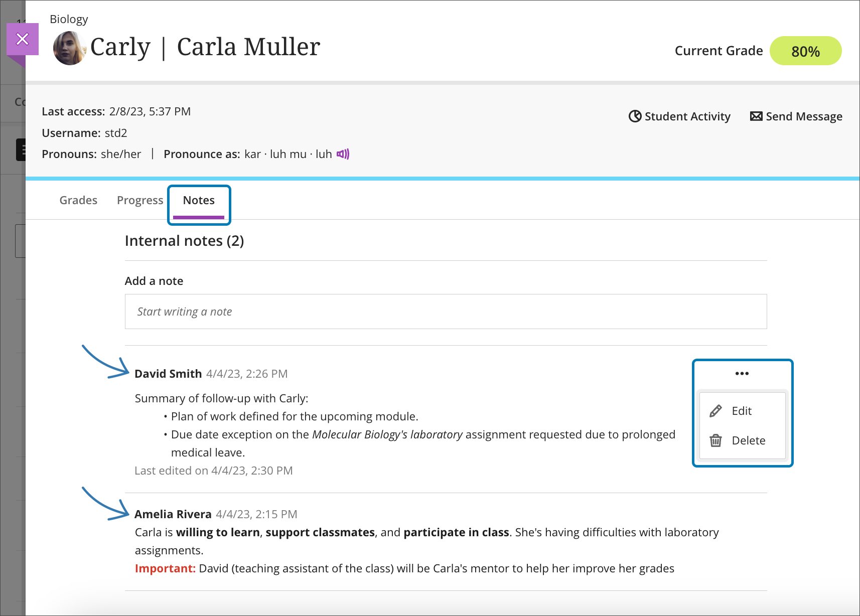Switch to the Grades tab
The width and height of the screenshot is (860, 616).
click(x=78, y=200)
